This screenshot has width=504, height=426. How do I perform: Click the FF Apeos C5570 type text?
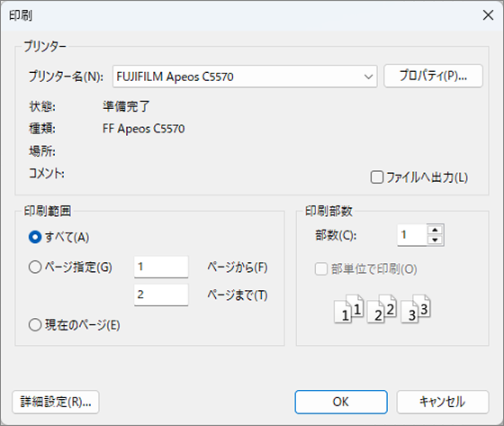pos(144,129)
